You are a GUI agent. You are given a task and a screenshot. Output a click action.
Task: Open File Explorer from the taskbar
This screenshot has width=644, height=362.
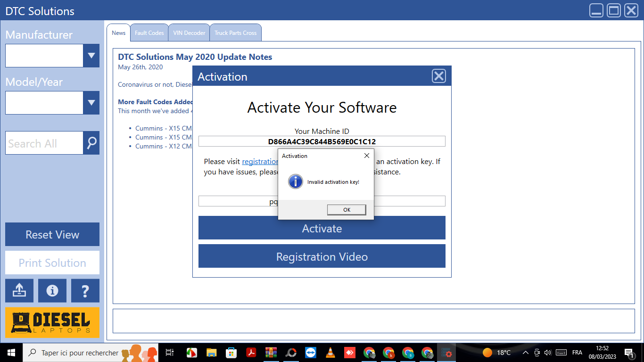coord(211,353)
